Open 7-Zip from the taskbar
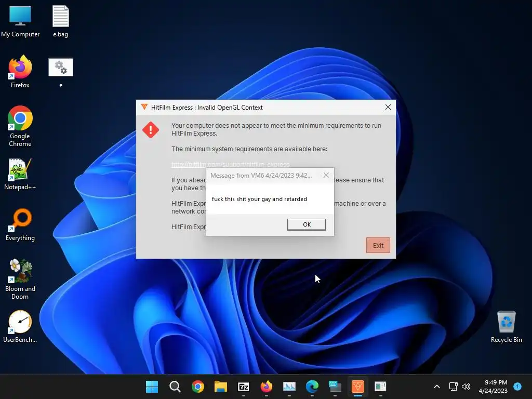Viewport: 532px width, 399px height. tap(243, 387)
